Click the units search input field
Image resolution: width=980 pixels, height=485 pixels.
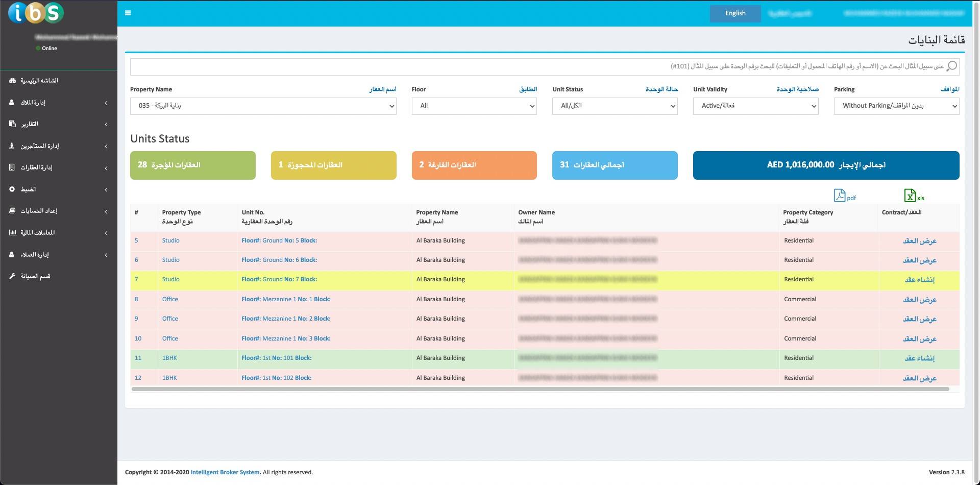545,66
